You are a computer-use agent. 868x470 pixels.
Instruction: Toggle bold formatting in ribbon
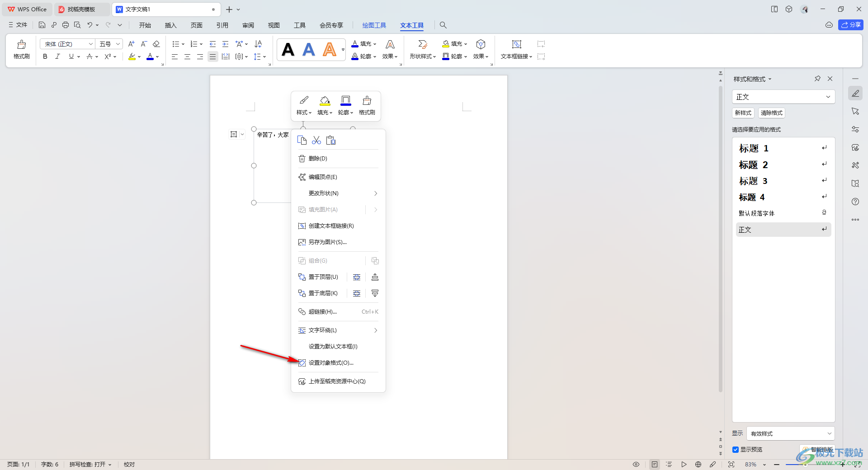pyautogui.click(x=45, y=56)
